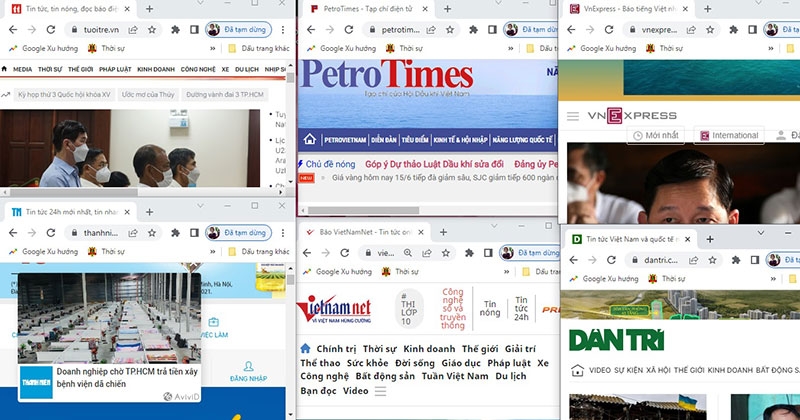Click the home icon on tuoitre navigation
The height and width of the screenshot is (420, 800).
pyautogui.click(x=5, y=68)
